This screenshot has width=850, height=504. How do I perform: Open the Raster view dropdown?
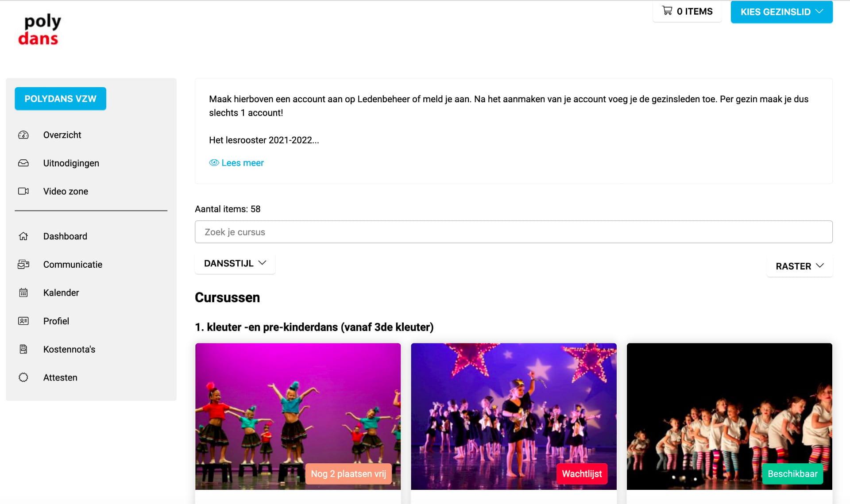tap(800, 266)
